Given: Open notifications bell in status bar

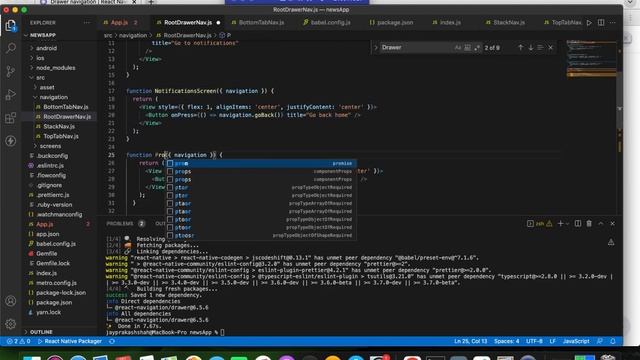Looking at the screenshot, I should [613, 341].
